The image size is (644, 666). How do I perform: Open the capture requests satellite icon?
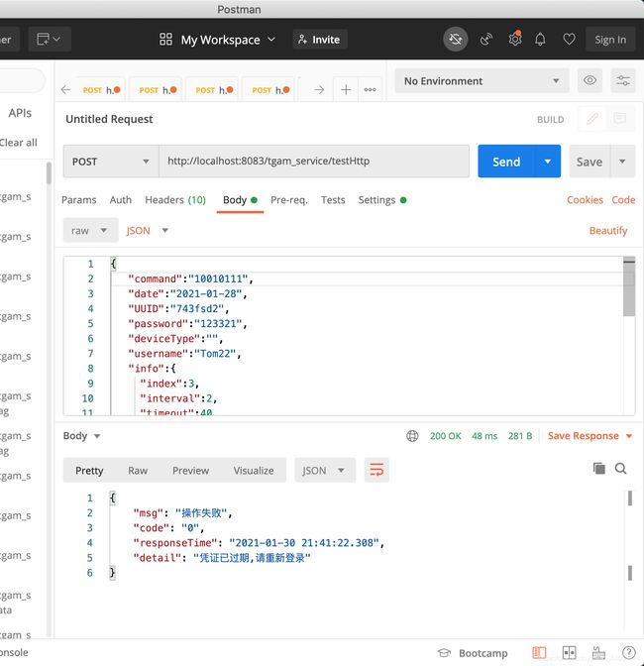tap(485, 40)
